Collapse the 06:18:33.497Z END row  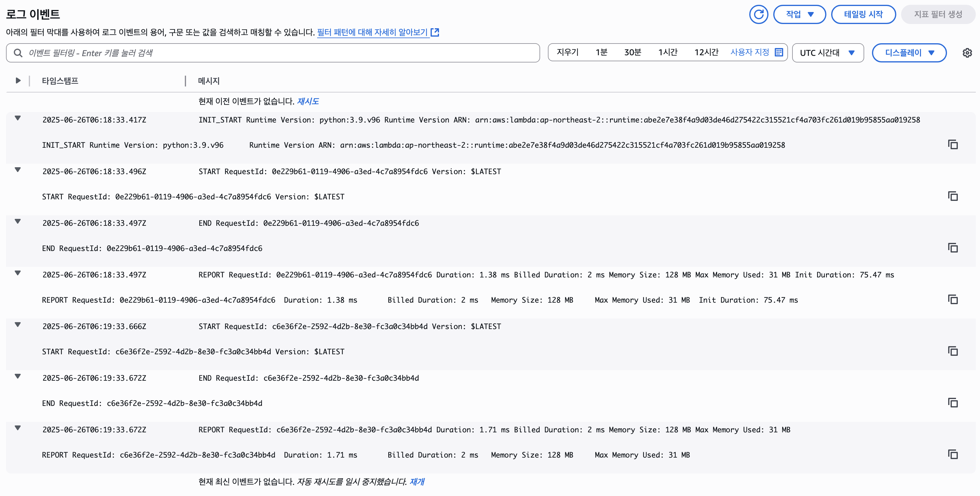17,221
